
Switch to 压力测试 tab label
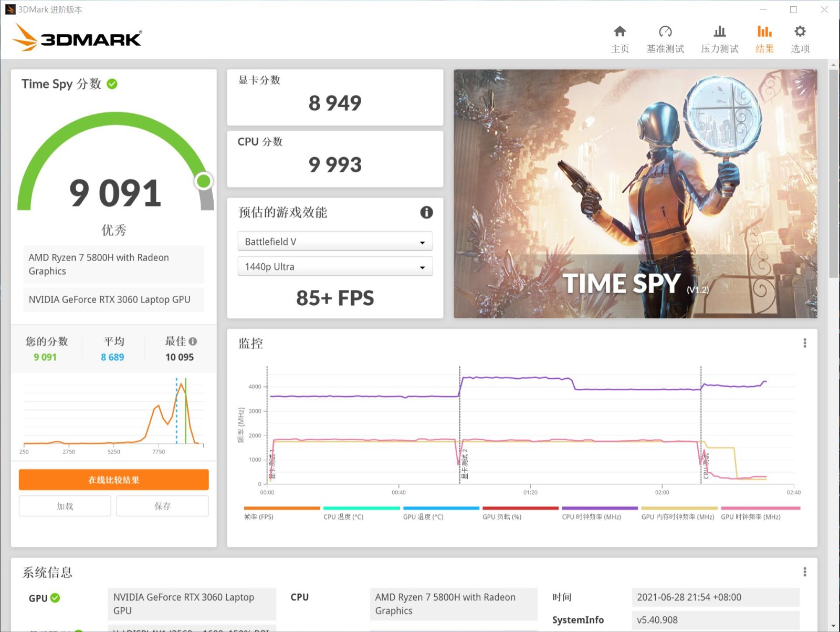tap(720, 49)
